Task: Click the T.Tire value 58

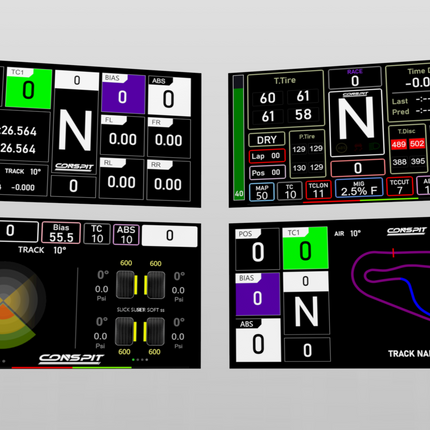Action: point(303,114)
